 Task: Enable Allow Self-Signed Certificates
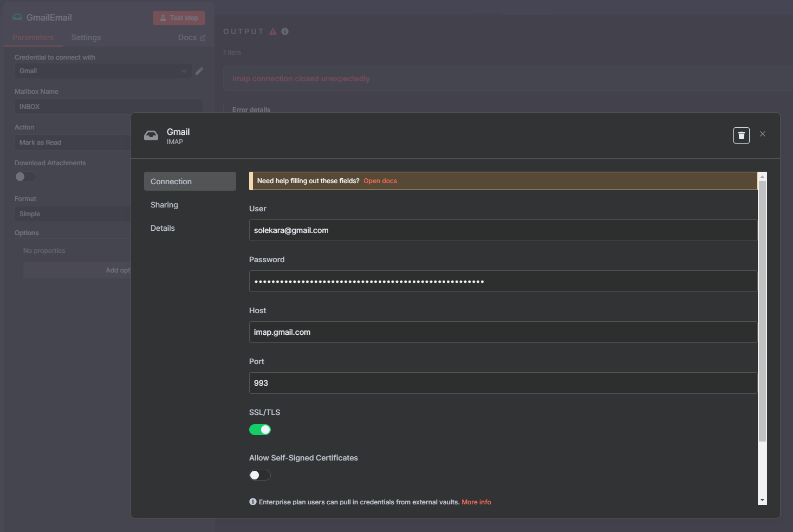[260, 475]
